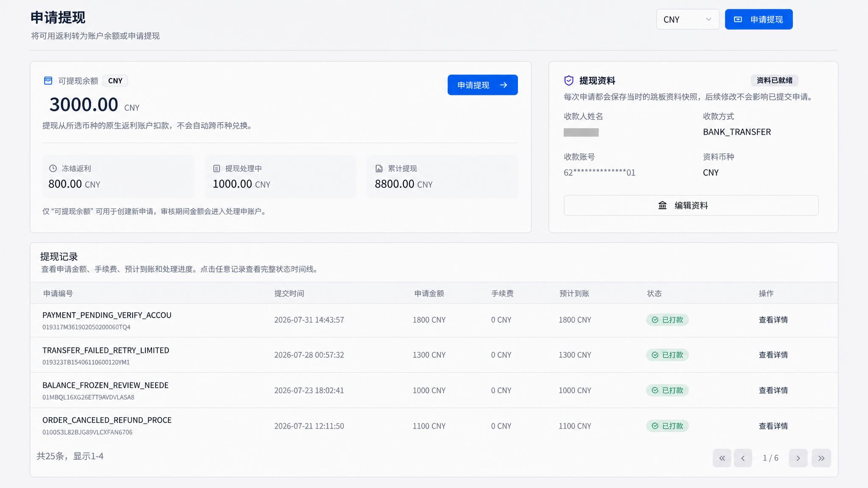Screen dimensions: 868x488
Task: Click the 1000.00 CNY processing value
Action: click(x=242, y=184)
